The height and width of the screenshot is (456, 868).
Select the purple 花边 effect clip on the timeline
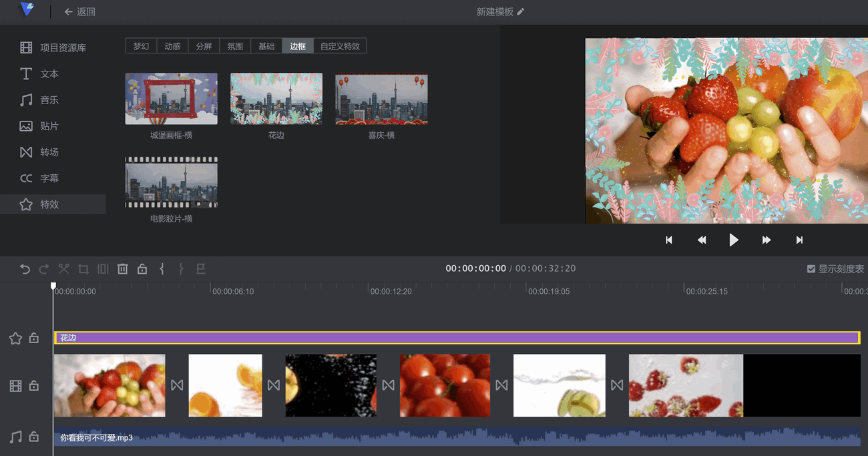tap(457, 338)
